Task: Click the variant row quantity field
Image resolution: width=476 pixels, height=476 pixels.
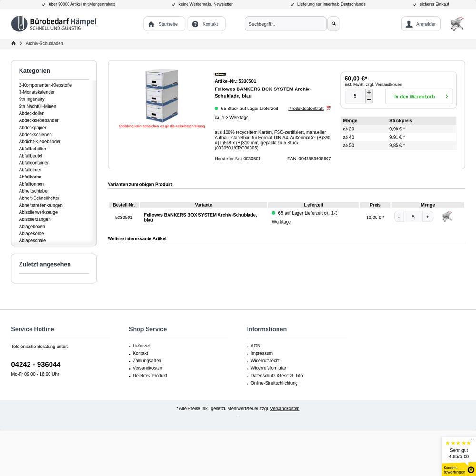Action: (413, 217)
